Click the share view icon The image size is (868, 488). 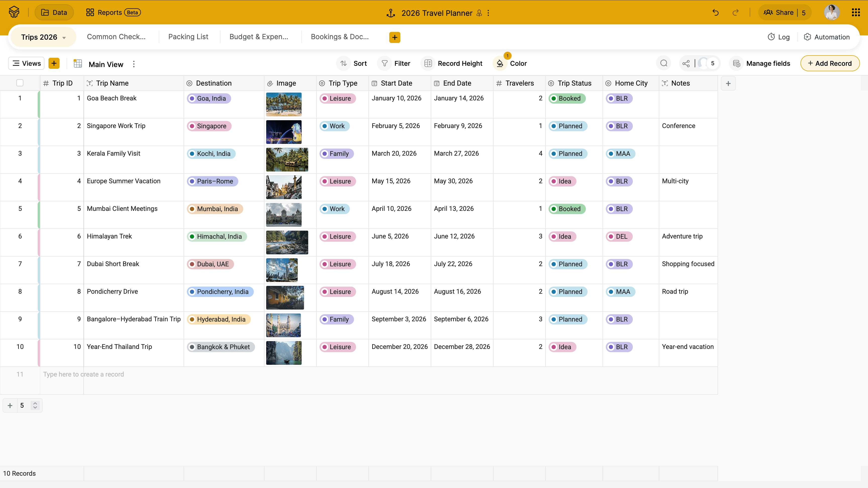[x=686, y=63]
